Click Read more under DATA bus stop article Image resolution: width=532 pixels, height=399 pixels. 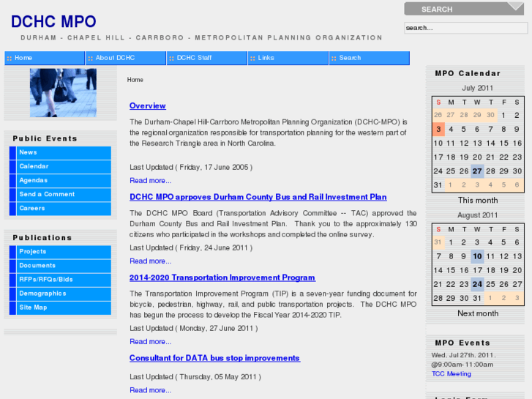150,390
